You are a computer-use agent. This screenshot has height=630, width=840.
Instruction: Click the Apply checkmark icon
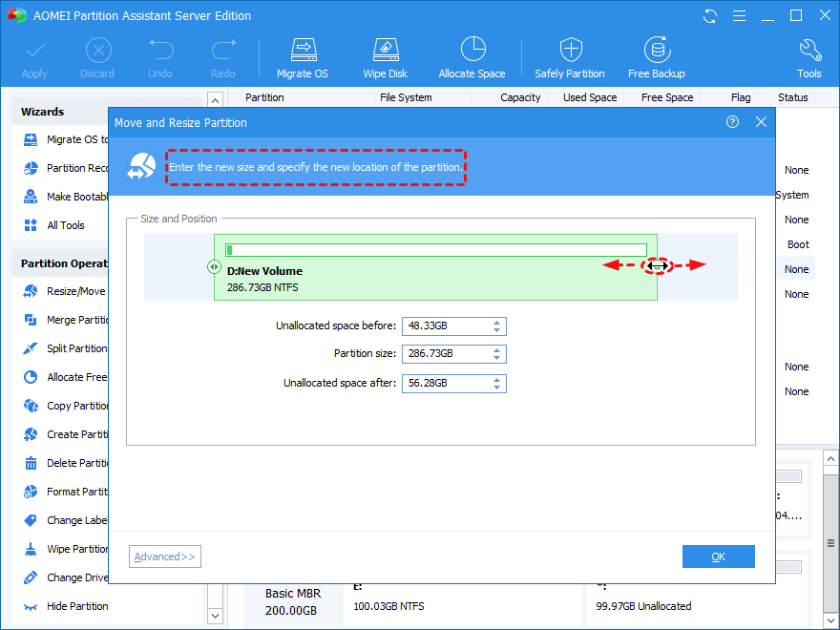(x=34, y=52)
